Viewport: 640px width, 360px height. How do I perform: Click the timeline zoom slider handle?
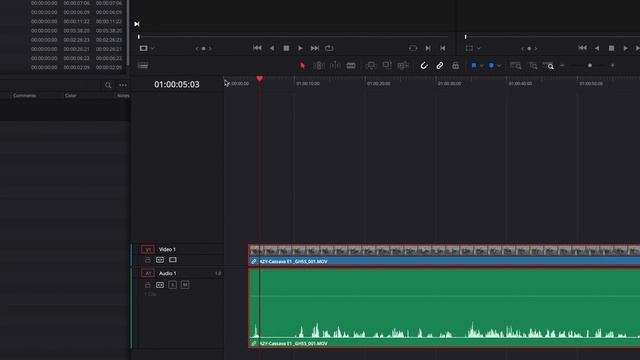click(x=590, y=65)
